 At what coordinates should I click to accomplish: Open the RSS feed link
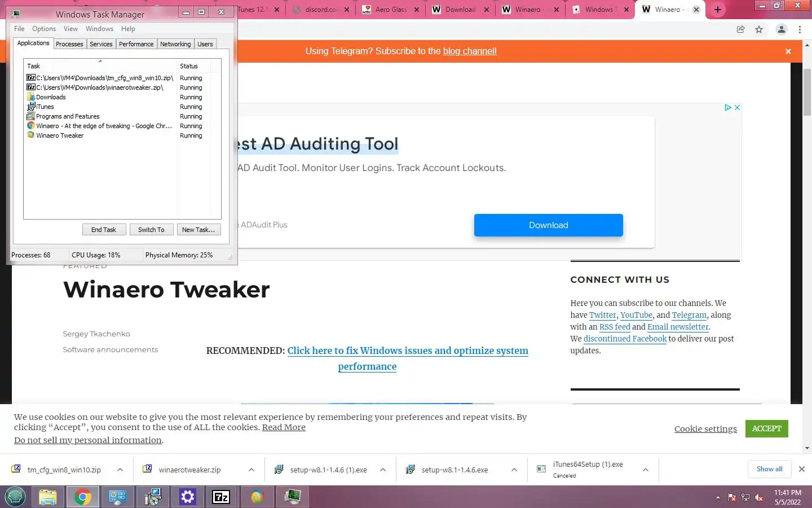615,327
